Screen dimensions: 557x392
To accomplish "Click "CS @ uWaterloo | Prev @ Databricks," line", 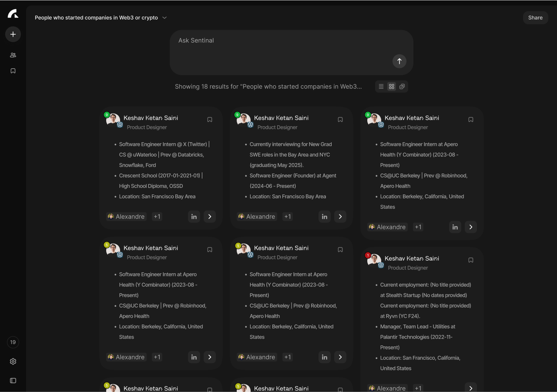I will click(161, 155).
